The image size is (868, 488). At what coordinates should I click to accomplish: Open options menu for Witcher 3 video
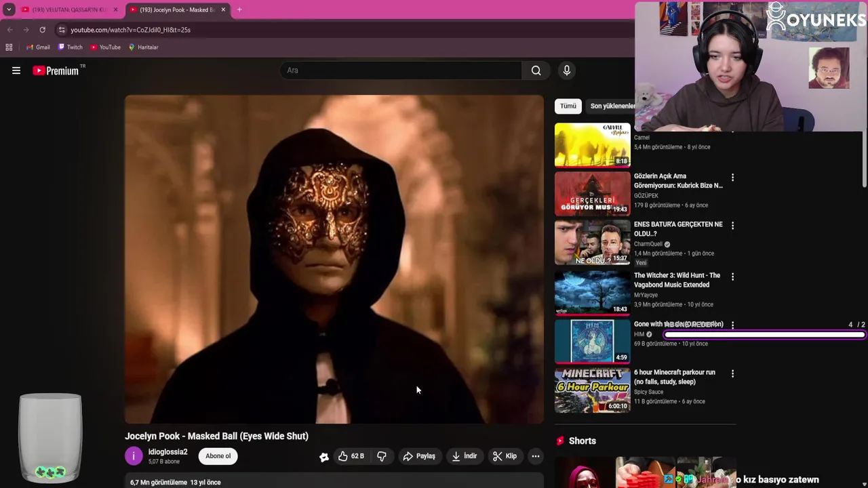(x=732, y=277)
